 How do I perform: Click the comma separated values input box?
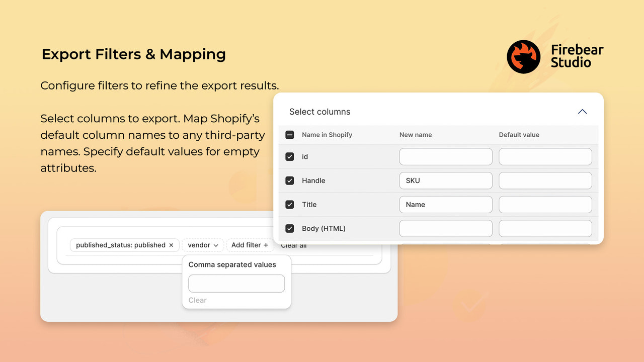tap(236, 283)
